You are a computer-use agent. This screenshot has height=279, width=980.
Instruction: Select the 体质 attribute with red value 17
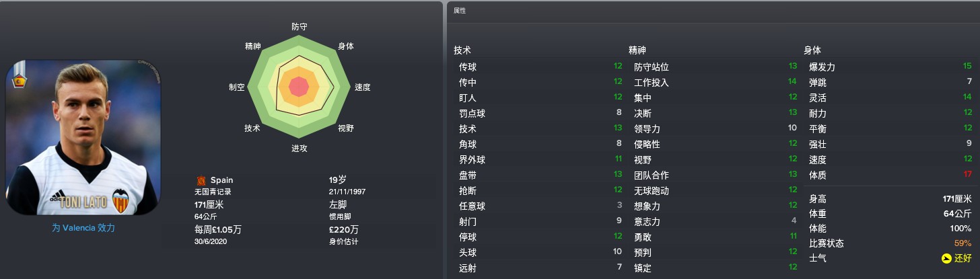point(891,175)
